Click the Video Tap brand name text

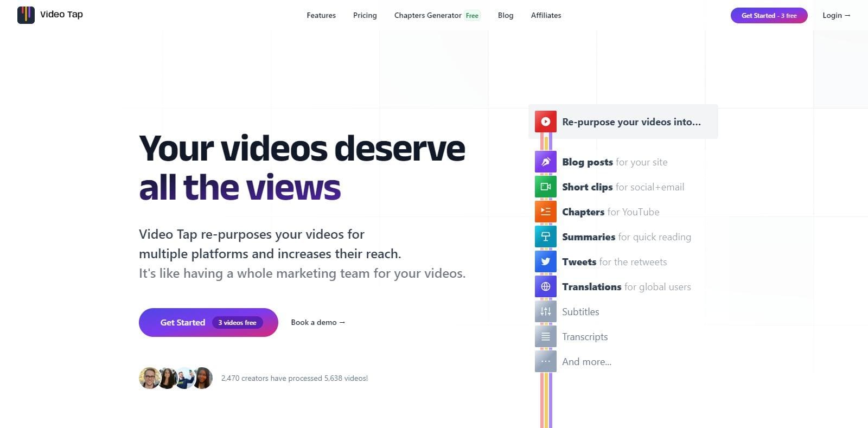coord(61,14)
